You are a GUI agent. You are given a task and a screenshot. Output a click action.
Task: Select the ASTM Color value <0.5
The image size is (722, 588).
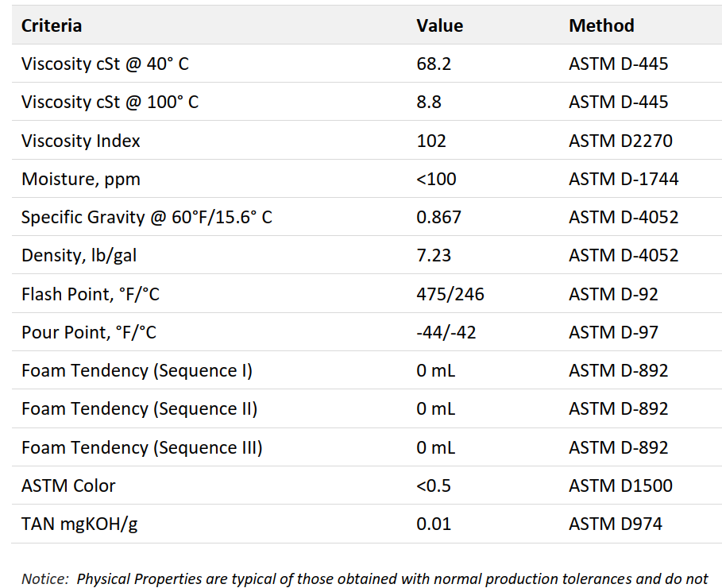click(434, 486)
